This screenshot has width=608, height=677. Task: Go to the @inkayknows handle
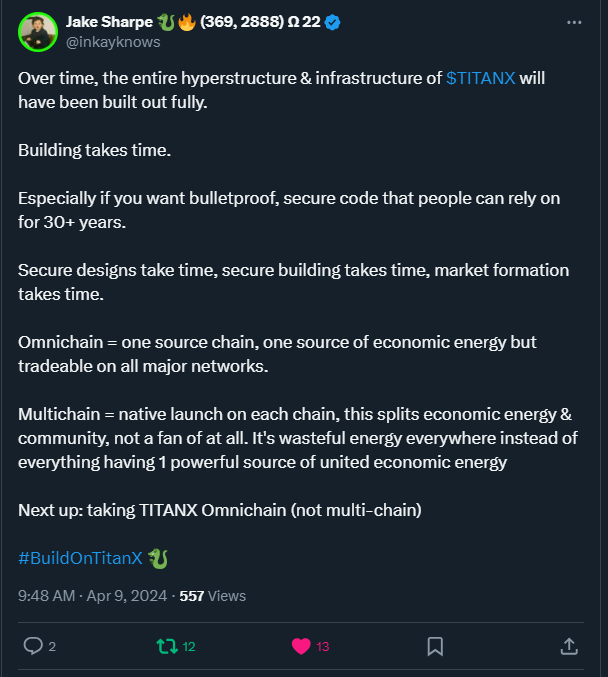pos(113,42)
